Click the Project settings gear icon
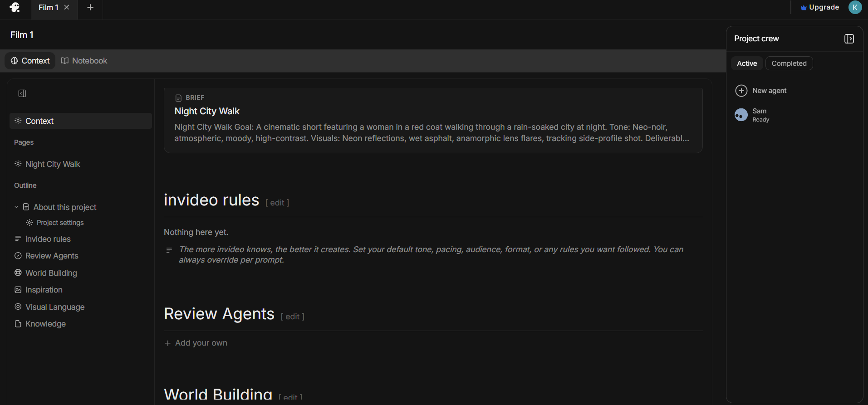Viewport: 868px width, 405px height. tap(29, 223)
